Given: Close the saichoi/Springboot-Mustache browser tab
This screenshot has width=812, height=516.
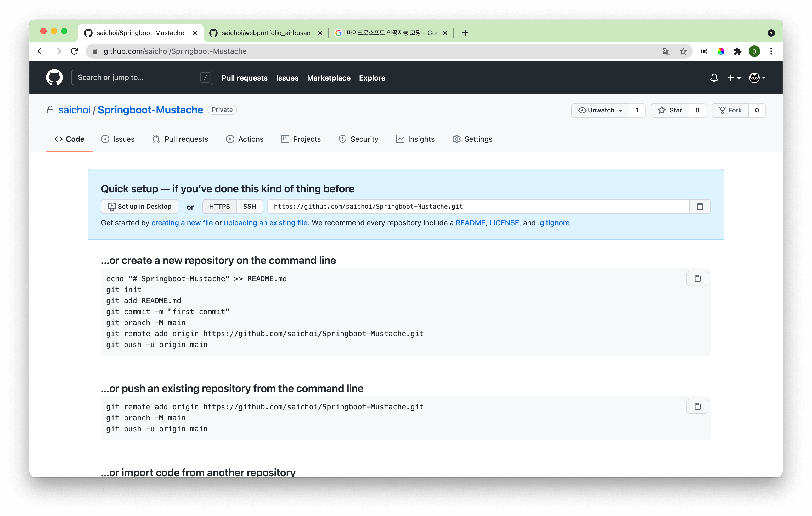Looking at the screenshot, I should coord(195,33).
